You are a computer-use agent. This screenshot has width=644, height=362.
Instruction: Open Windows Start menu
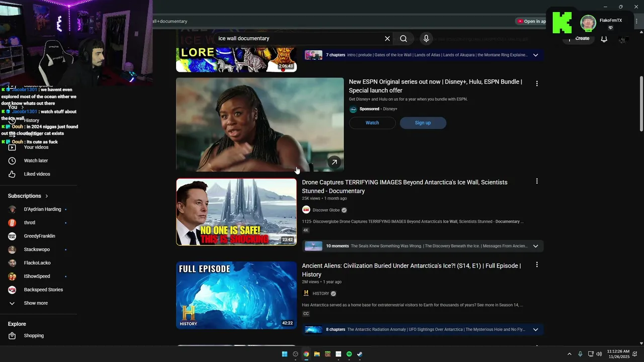[x=285, y=354]
